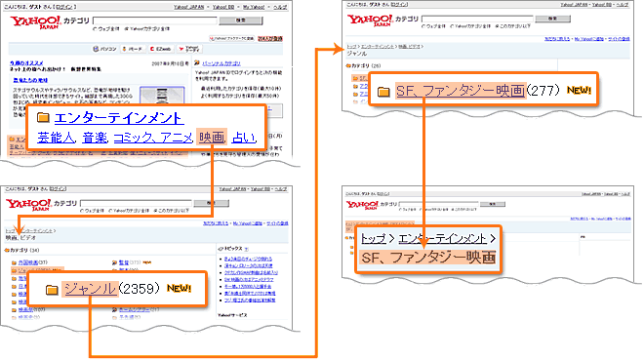Open 占い link in callout

pos(244,138)
